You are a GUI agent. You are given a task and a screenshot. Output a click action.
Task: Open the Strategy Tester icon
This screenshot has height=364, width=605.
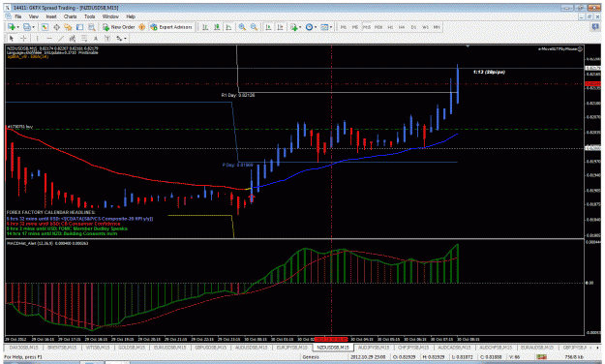91,27
